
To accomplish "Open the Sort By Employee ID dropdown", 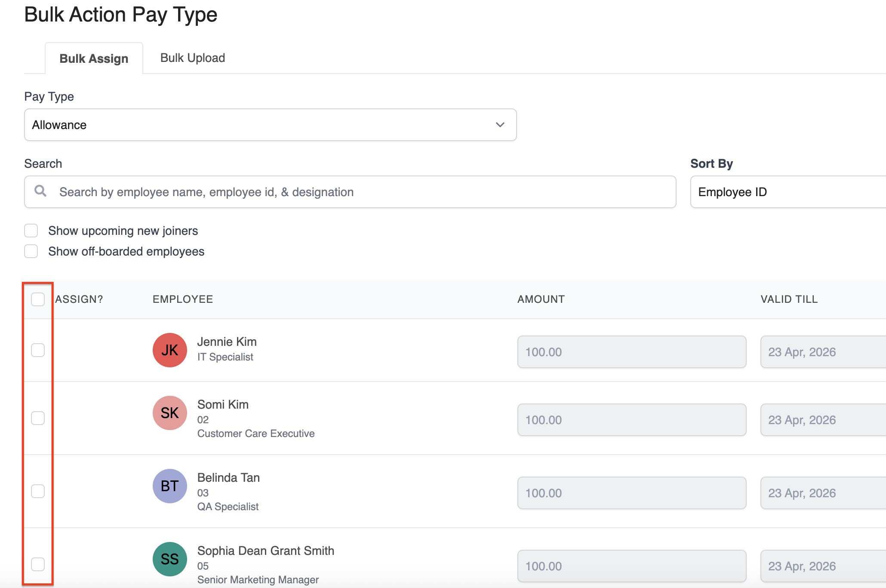I will (x=787, y=192).
